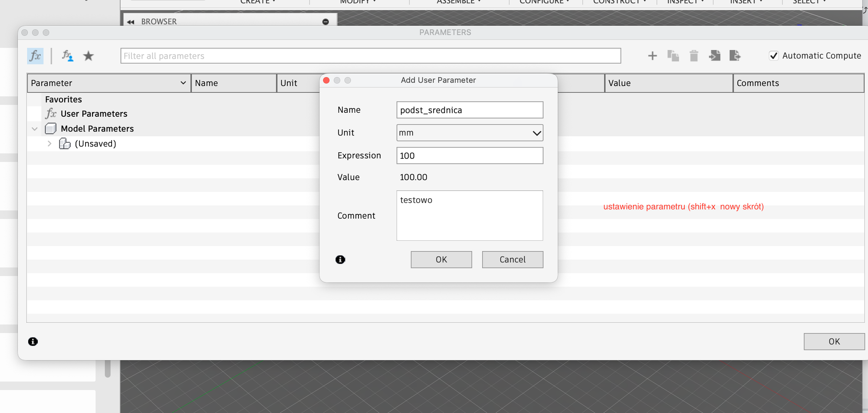The image size is (868, 413).
Task: Click the copy parameters icon
Action: tap(673, 56)
